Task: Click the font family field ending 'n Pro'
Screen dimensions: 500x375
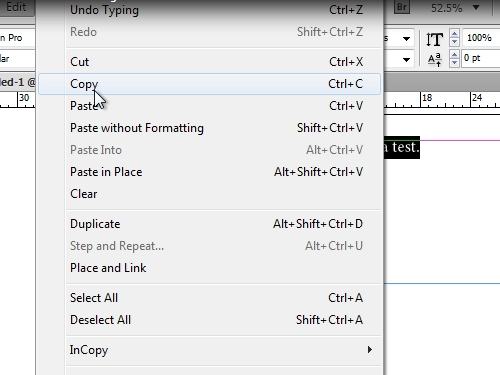Action: point(17,38)
